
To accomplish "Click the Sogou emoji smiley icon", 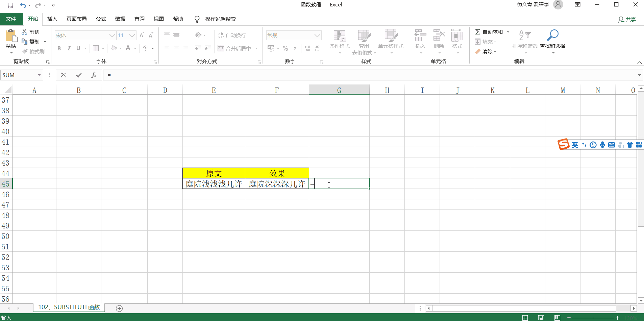I will point(593,145).
